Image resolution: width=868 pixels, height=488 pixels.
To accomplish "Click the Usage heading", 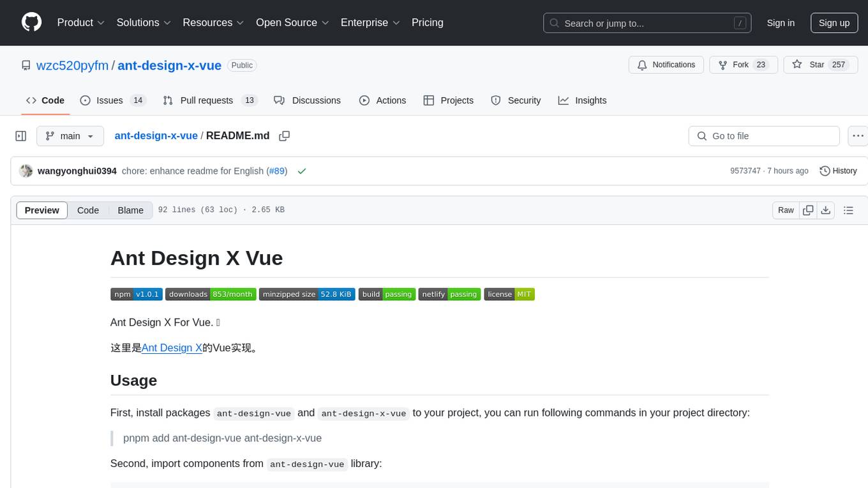I will tap(133, 381).
